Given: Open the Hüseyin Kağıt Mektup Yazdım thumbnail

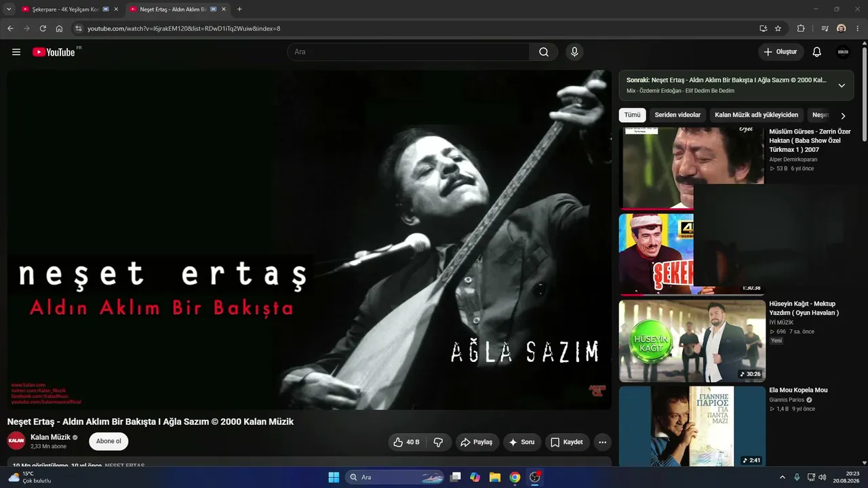Looking at the screenshot, I should point(692,341).
